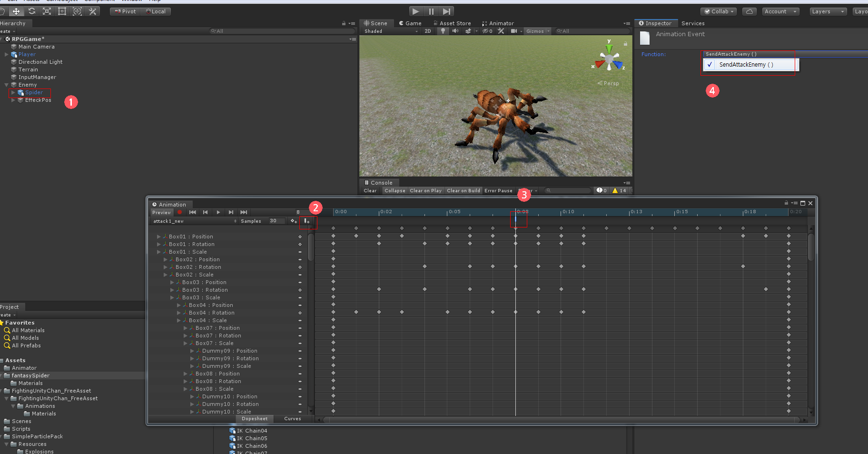Image resolution: width=868 pixels, height=454 pixels.
Task: Open cloud services icon button
Action: pos(750,11)
